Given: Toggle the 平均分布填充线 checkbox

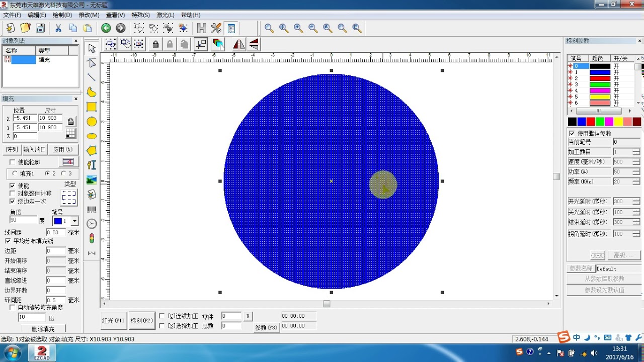Looking at the screenshot, I should 8,241.
